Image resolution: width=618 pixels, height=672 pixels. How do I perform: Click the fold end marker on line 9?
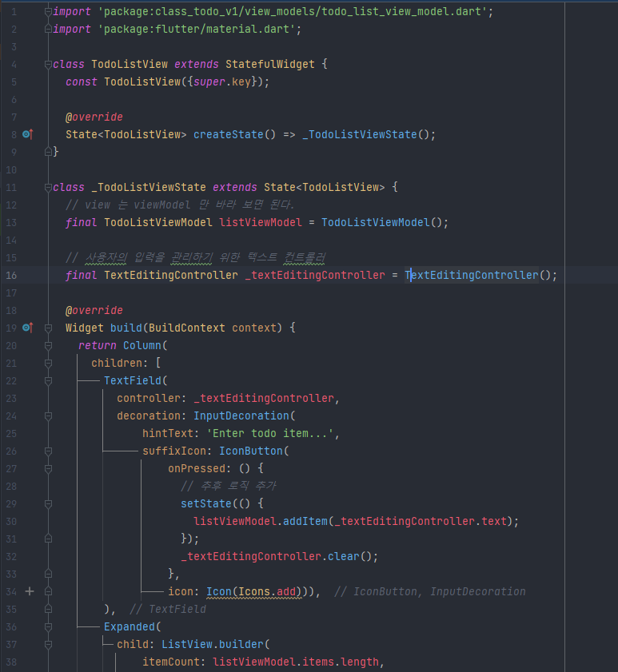click(x=49, y=152)
